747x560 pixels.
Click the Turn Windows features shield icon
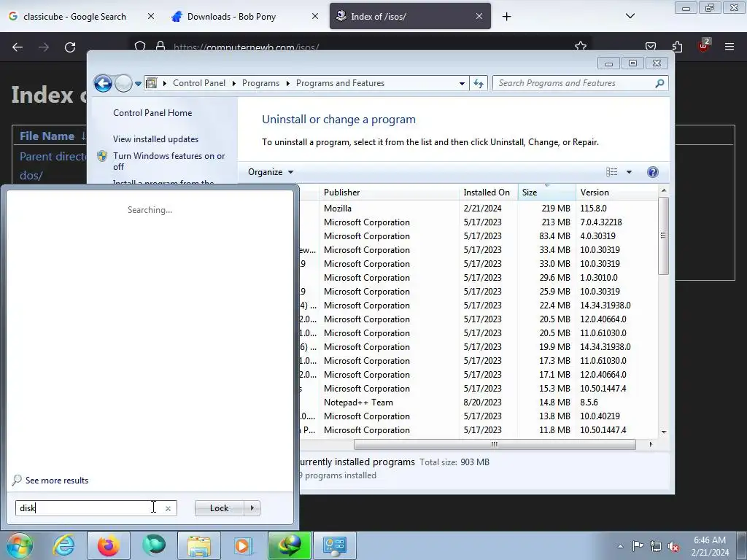click(x=102, y=156)
